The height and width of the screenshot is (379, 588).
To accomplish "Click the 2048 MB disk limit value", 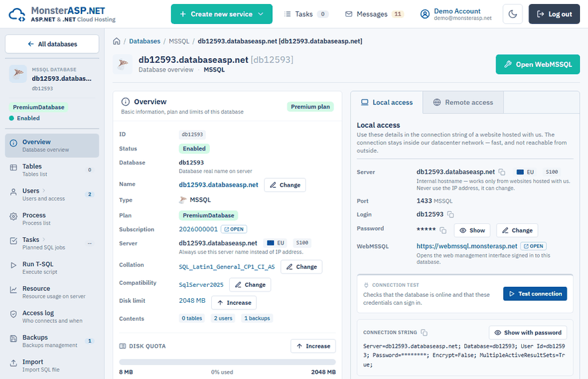I will point(192,301).
